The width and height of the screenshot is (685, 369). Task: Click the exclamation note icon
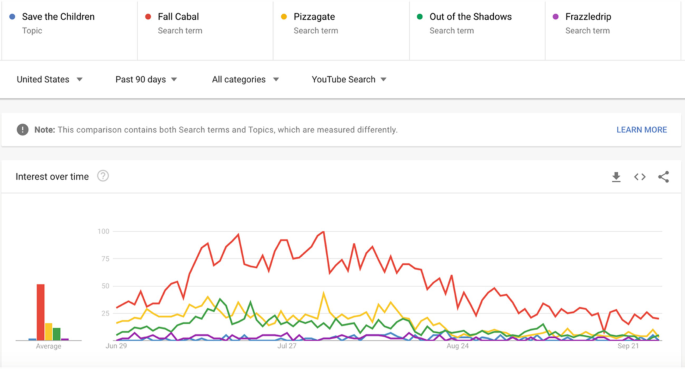23,130
